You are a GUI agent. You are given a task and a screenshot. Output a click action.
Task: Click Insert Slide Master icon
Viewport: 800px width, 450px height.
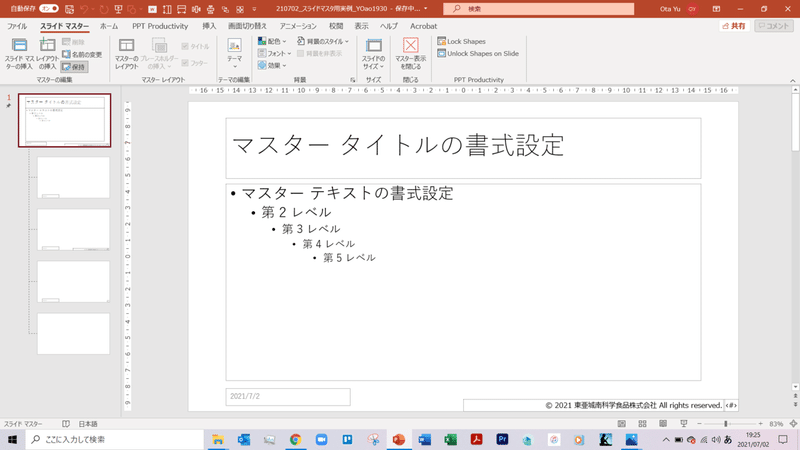click(19, 53)
